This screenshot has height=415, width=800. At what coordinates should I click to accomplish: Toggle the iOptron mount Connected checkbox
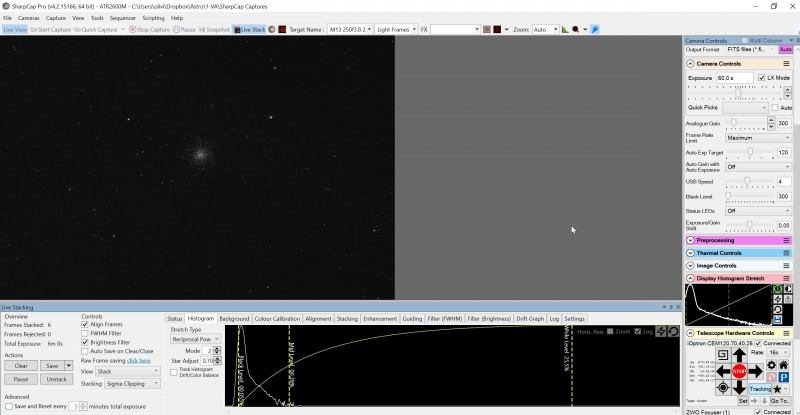(x=758, y=344)
